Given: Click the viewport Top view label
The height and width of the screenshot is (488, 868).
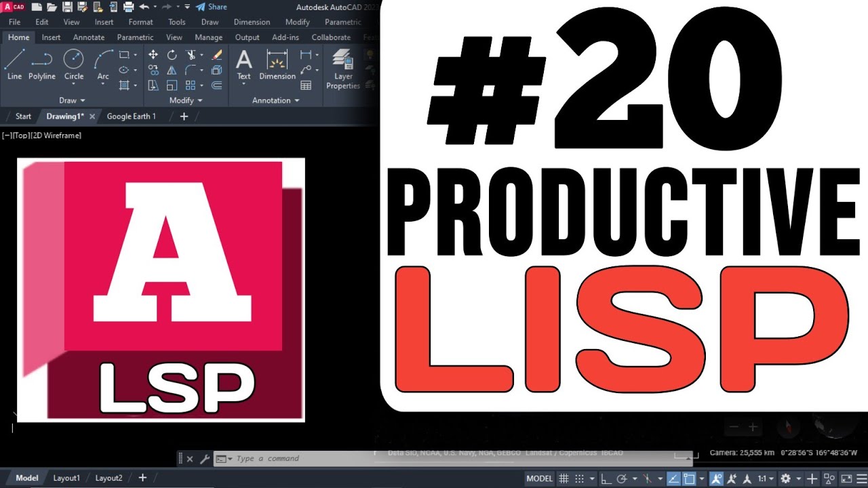Looking at the screenshot, I should pyautogui.click(x=21, y=136).
